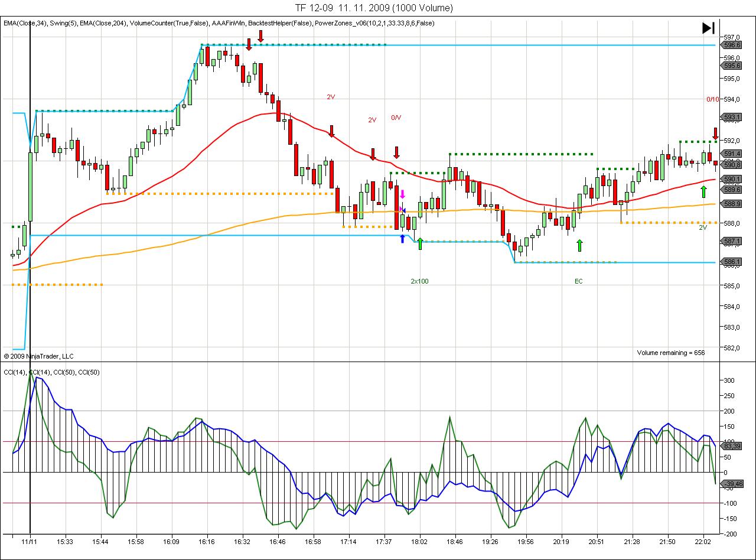
Task: Select the green up arrow above the green 2V label
Action: pos(703,191)
